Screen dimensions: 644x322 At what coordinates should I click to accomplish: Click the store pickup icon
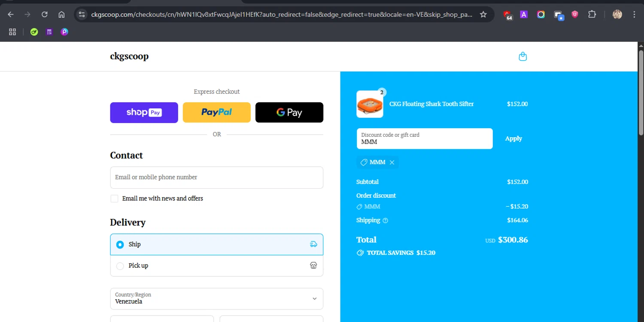(313, 266)
